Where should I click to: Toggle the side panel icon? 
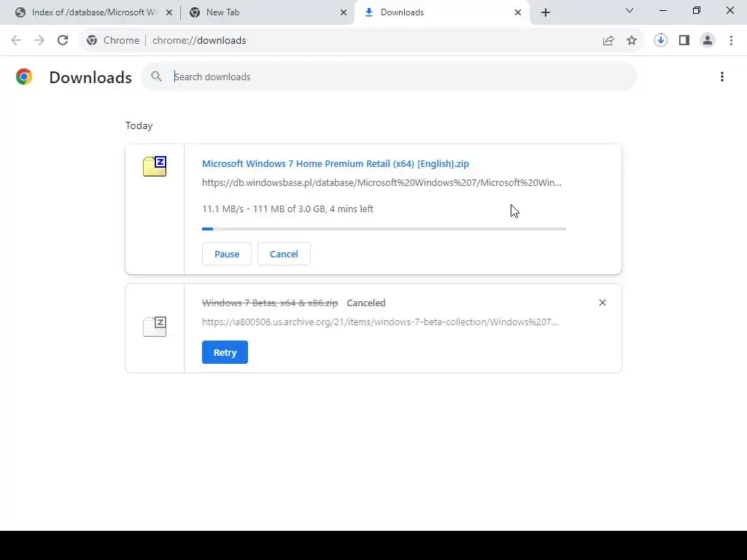[684, 41]
